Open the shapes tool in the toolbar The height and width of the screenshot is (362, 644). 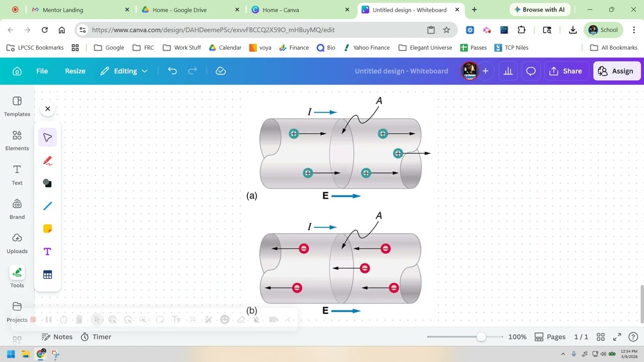point(48,184)
